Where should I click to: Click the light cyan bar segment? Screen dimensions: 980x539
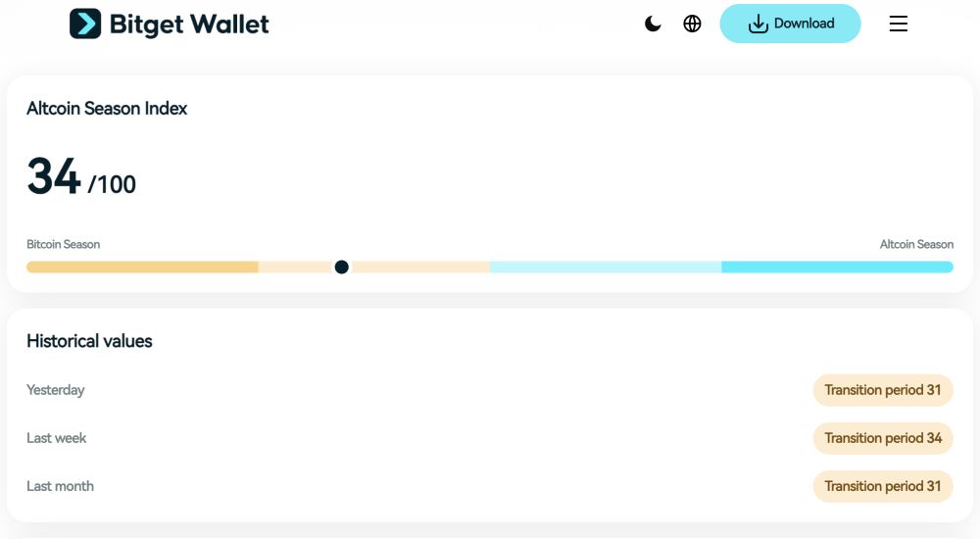coord(606,267)
